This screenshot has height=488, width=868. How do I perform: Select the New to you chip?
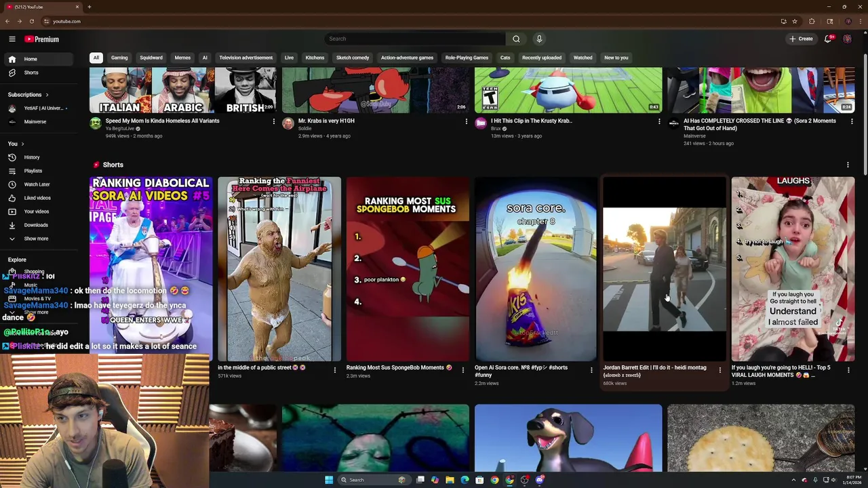click(x=616, y=58)
